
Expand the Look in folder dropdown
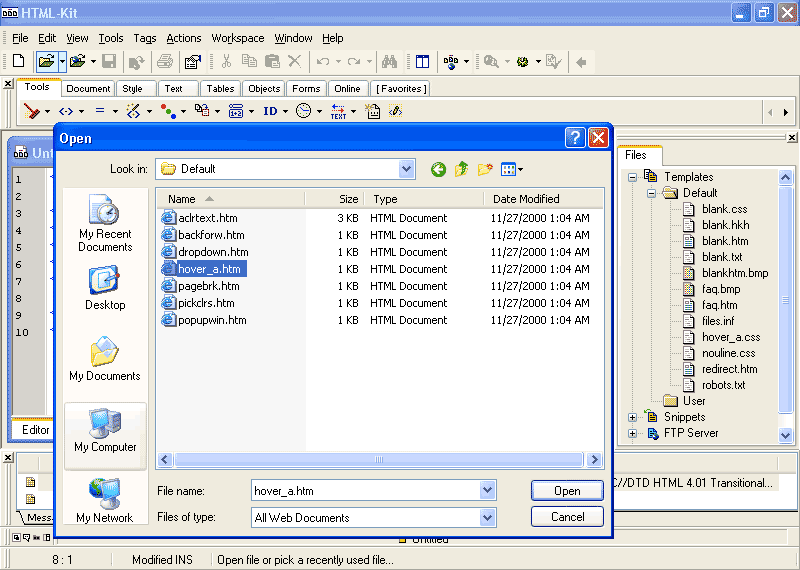click(x=407, y=169)
